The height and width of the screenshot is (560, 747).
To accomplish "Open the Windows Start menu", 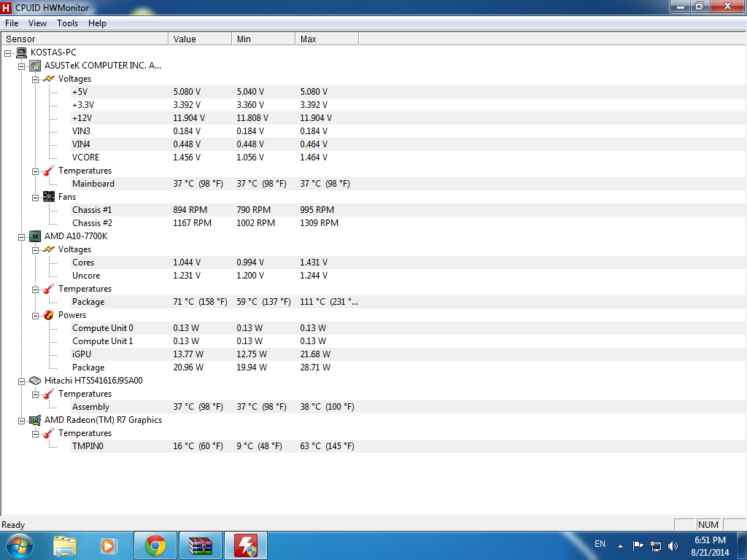I will [x=19, y=545].
